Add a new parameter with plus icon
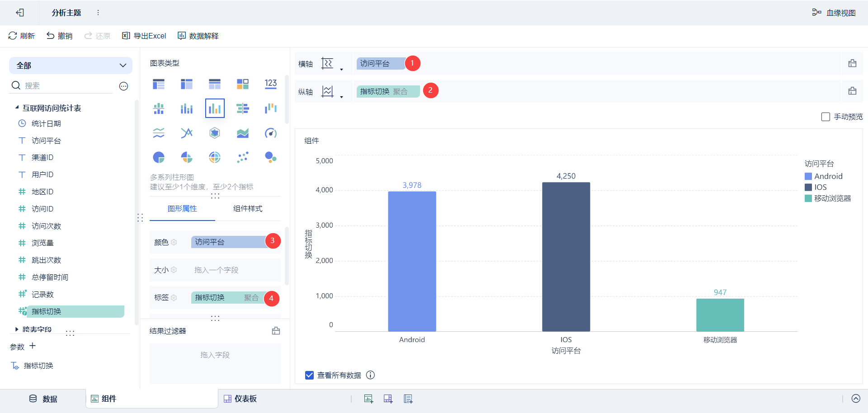The width and height of the screenshot is (868, 413). pos(33,346)
